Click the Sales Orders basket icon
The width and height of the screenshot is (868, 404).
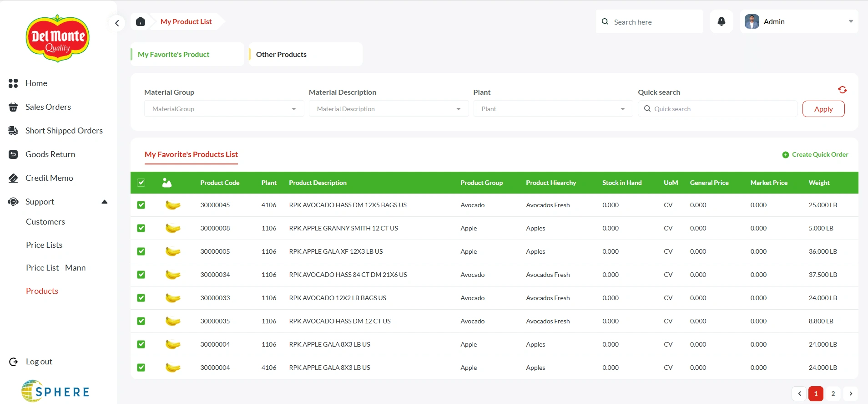point(13,107)
